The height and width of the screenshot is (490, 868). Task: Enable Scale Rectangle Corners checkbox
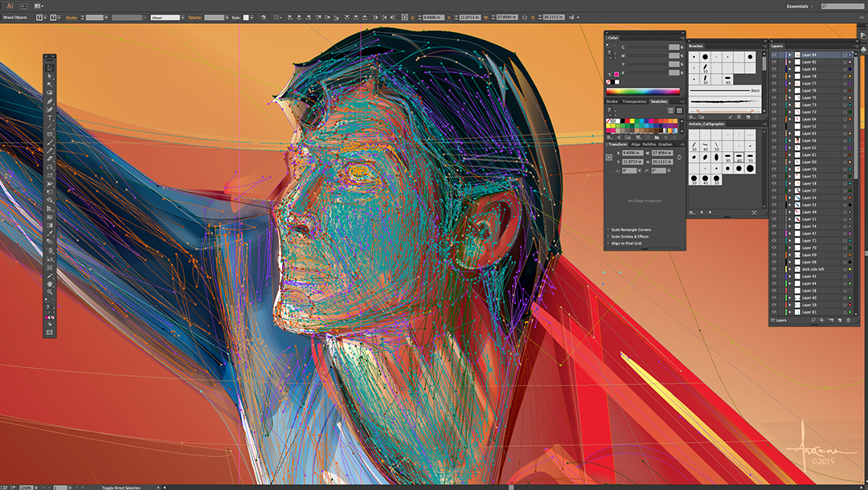coord(608,230)
